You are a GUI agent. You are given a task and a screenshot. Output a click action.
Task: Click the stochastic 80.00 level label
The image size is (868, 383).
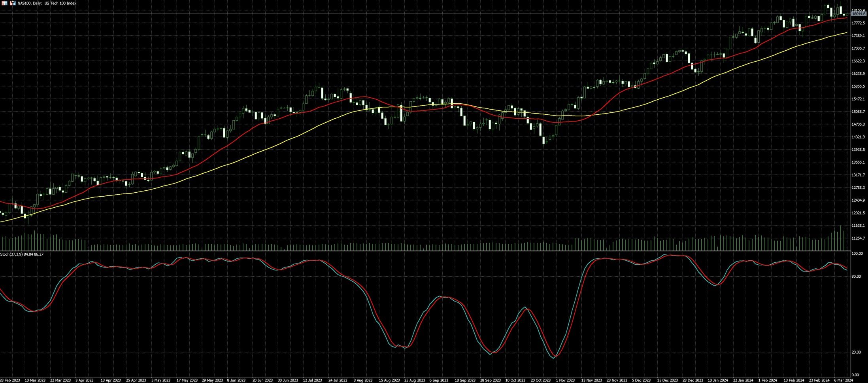pyautogui.click(x=856, y=276)
